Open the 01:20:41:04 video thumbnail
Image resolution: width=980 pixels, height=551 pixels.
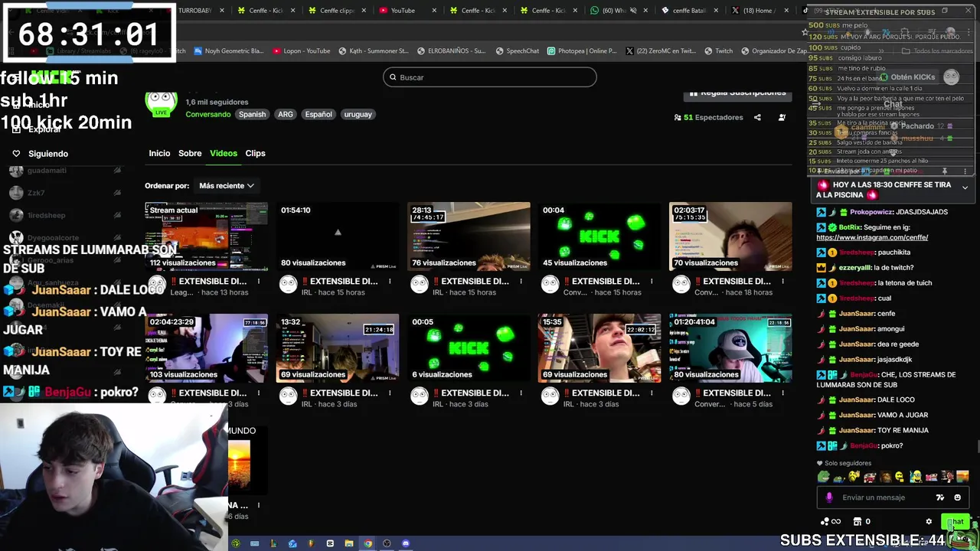(730, 348)
